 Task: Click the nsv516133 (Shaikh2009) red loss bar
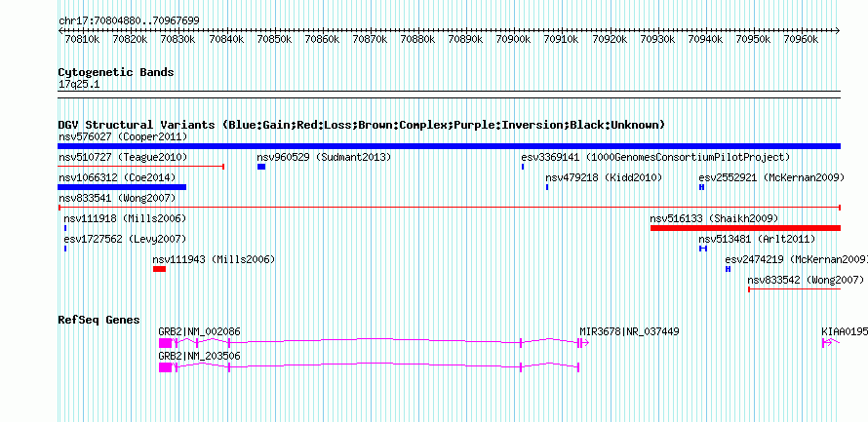746,228
